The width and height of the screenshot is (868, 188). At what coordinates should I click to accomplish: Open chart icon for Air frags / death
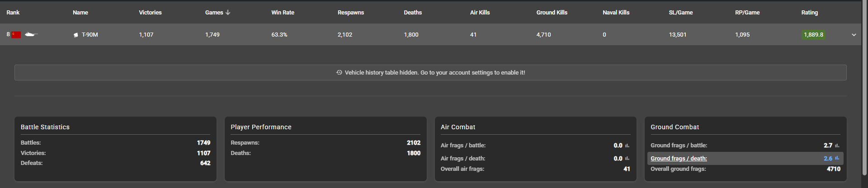627,159
